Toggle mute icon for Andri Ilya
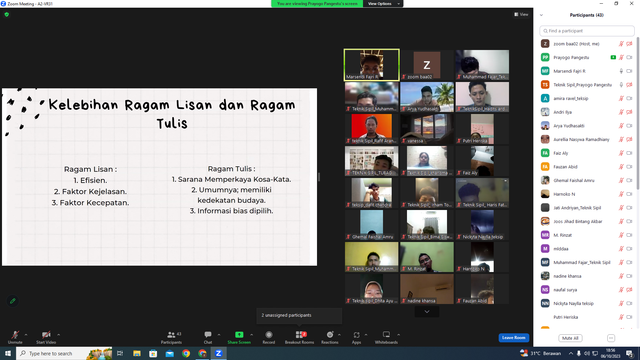 click(x=621, y=112)
